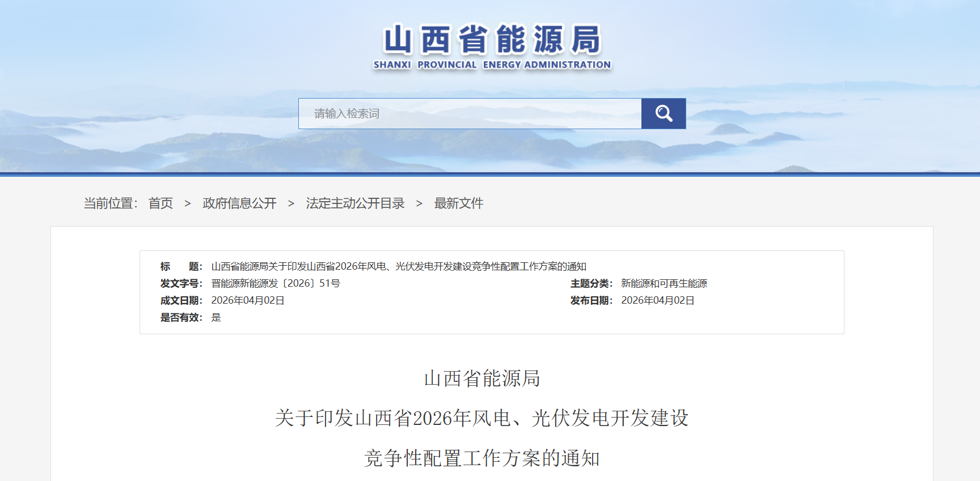Open 最新文件 breadcrumb item
Viewport: 980px width, 481px height.
point(458,203)
